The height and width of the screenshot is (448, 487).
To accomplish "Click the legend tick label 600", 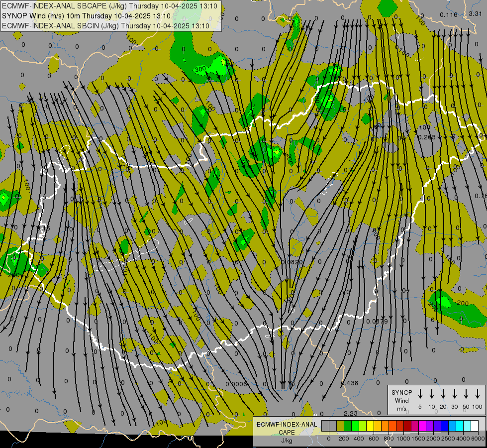I will (x=374, y=439).
